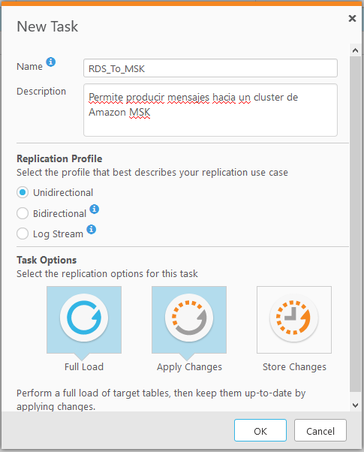Select the Bidirectional replication profile
Viewport: 364px width, 452px height.
[x=22, y=213]
